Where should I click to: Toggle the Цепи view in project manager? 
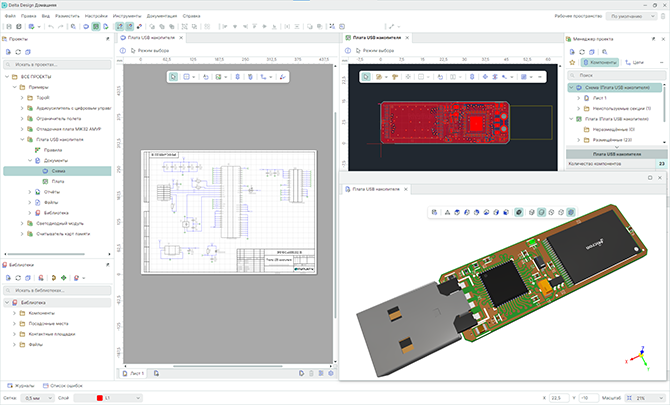tap(634, 62)
